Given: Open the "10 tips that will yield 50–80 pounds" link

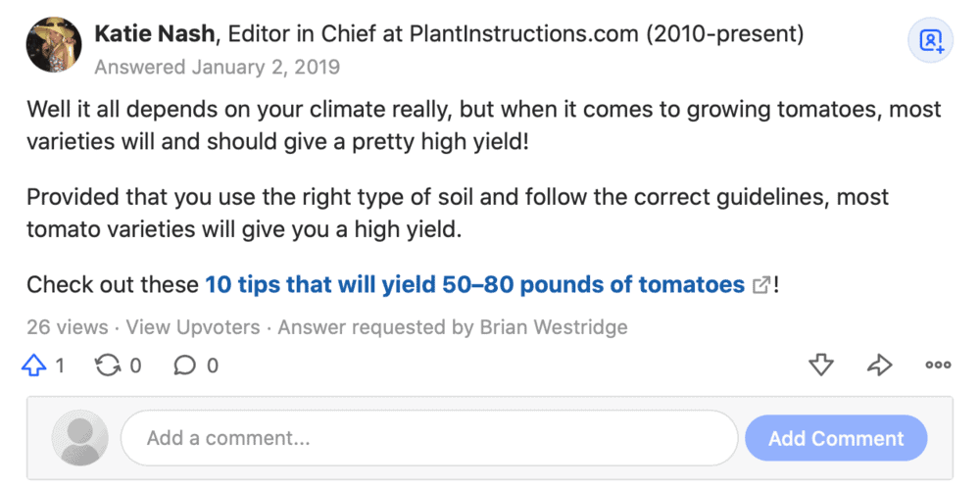Looking at the screenshot, I should point(474,285).
